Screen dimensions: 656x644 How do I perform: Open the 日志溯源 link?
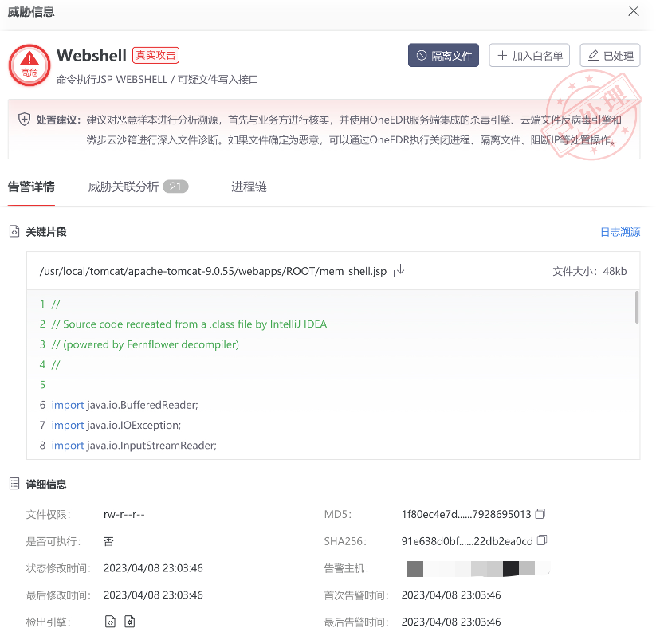point(619,232)
